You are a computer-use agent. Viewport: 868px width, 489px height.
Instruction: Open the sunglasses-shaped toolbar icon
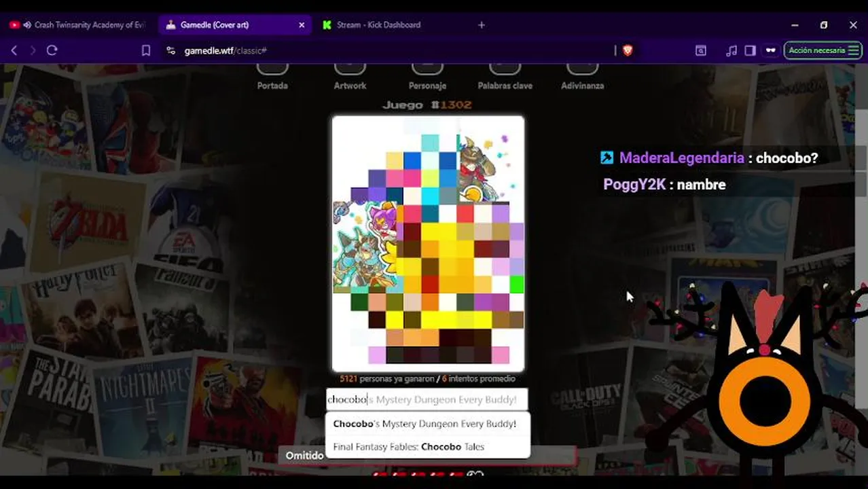770,50
